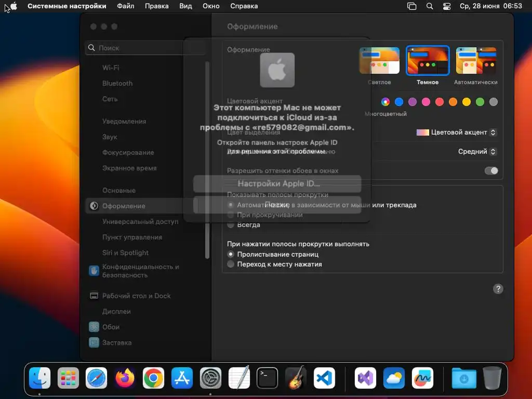
Task: Open the sidebar icon size 'Средний' dropdown
Action: (477, 151)
